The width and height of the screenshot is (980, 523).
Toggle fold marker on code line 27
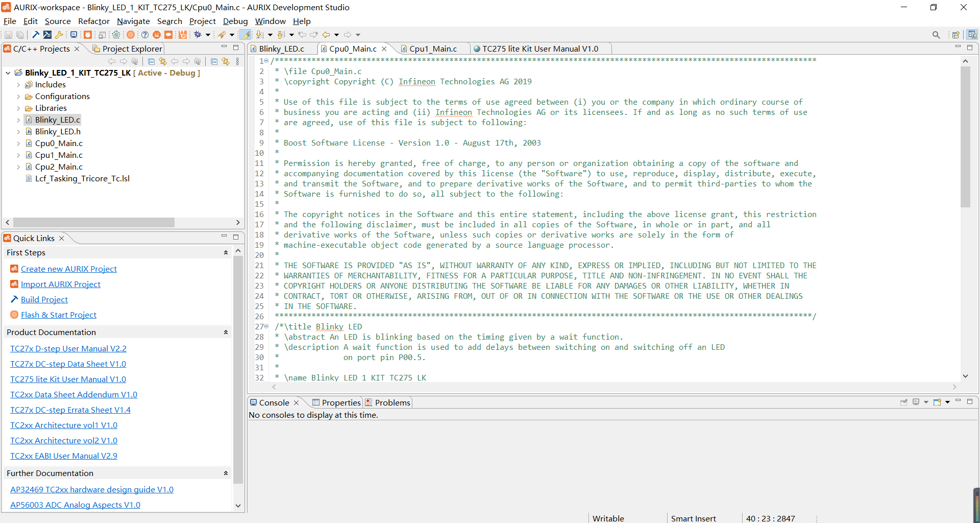pyautogui.click(x=266, y=326)
